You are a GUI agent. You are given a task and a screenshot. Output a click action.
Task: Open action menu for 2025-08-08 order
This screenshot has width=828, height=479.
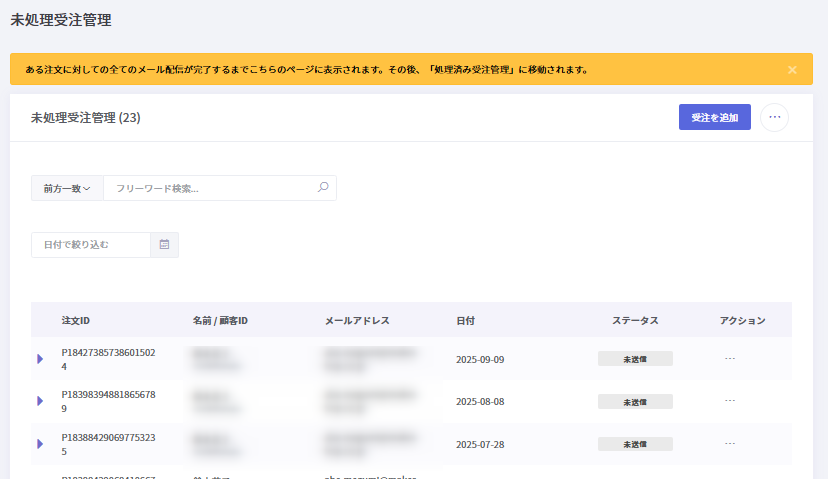(730, 401)
